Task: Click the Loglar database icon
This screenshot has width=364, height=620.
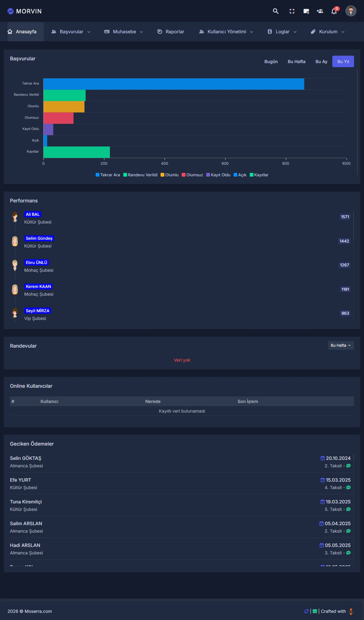Action: 270,32
